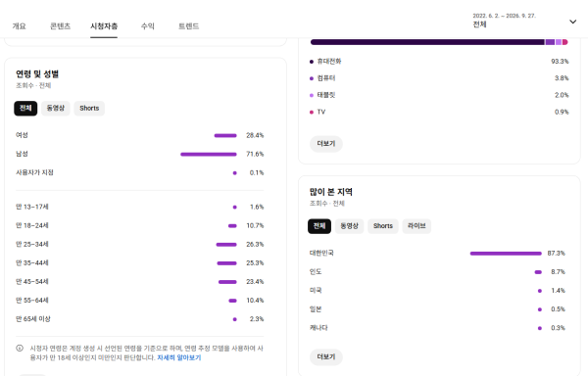Click the 만 13–17세 row label
Screen dimensions: 588x376
[x=32, y=207]
